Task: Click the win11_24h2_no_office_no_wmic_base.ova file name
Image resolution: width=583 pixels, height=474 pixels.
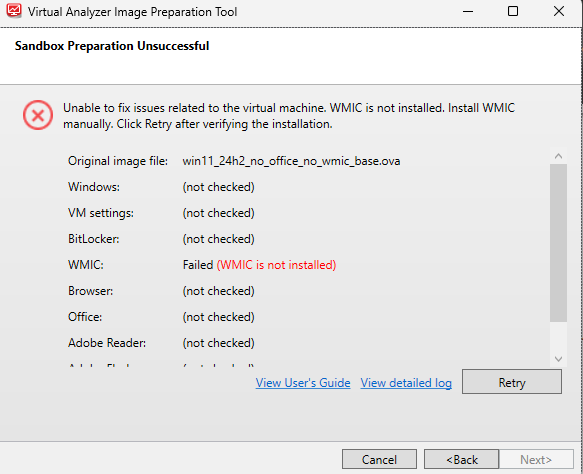Action: [x=291, y=161]
